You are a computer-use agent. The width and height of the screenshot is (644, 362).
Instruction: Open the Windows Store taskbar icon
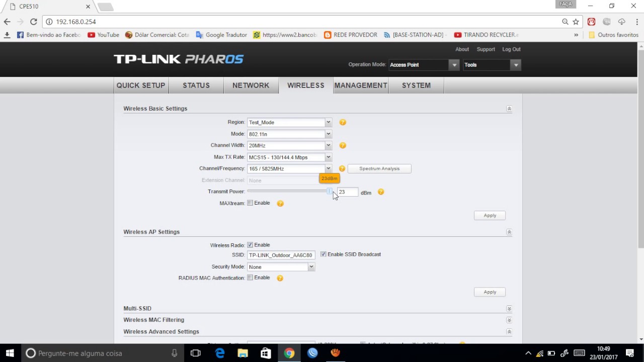point(266,353)
